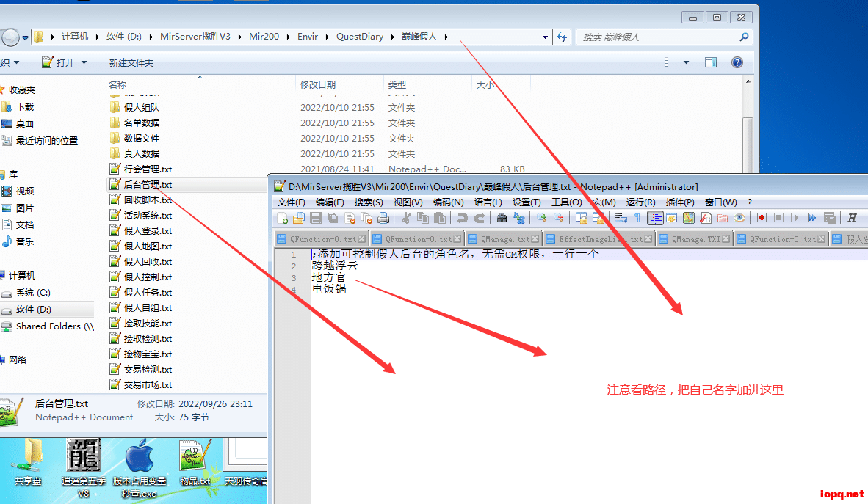Click the New file icon in Notepad++
Image resolution: width=868 pixels, height=504 pixels.
click(283, 218)
